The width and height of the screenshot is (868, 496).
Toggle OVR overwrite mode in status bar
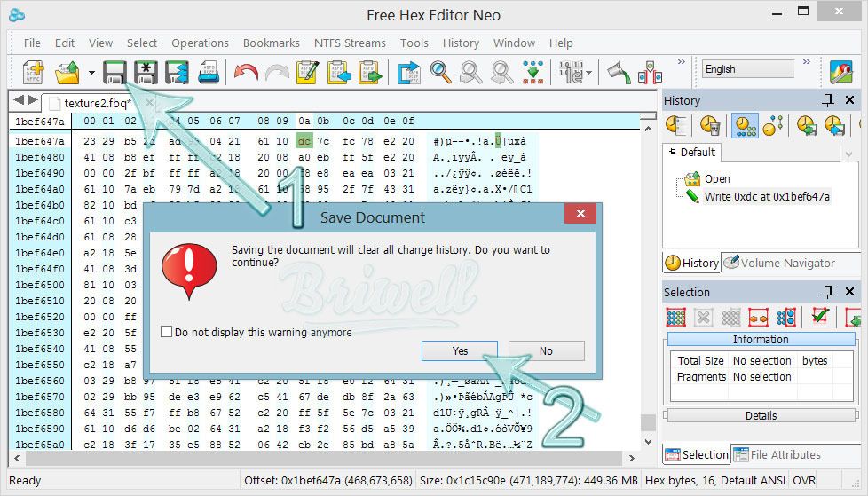(x=804, y=481)
